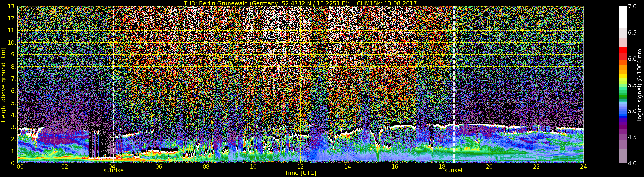Click the "14" time axis tick label
Screen dimensions: 644x177
(347, 167)
